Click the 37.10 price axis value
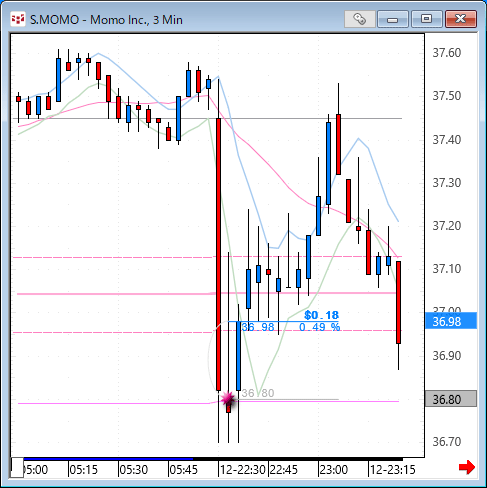Image resolution: width=487 pixels, height=488 pixels. (447, 269)
